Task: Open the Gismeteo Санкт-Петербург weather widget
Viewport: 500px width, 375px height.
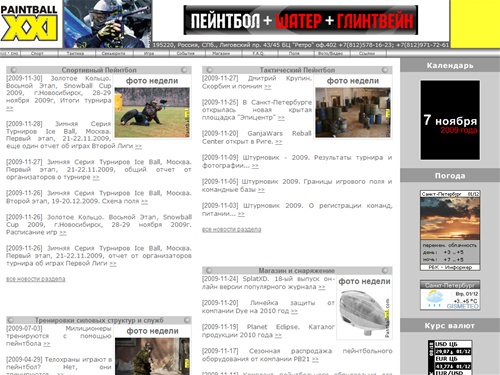Action: click(450, 295)
